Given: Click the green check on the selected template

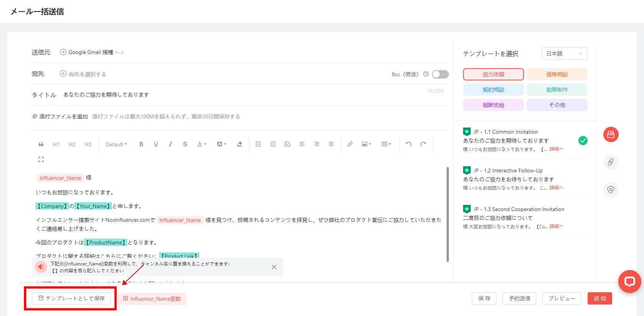Looking at the screenshot, I should pyautogui.click(x=583, y=141).
